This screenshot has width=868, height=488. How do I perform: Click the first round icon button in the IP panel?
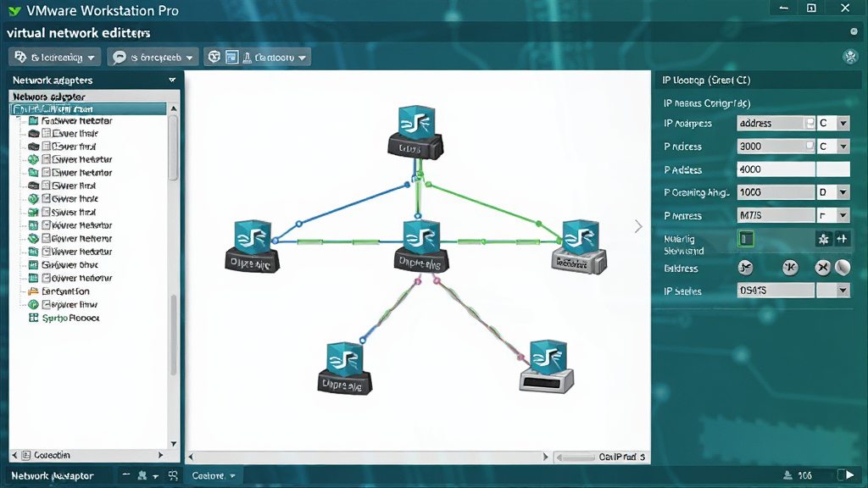pos(746,268)
